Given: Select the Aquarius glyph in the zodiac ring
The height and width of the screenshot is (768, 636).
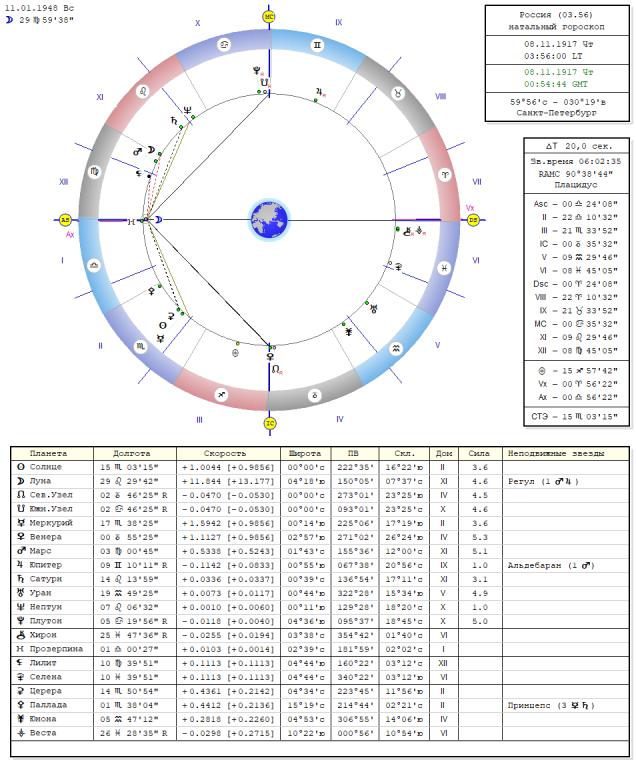Looking at the screenshot, I should click(397, 348).
